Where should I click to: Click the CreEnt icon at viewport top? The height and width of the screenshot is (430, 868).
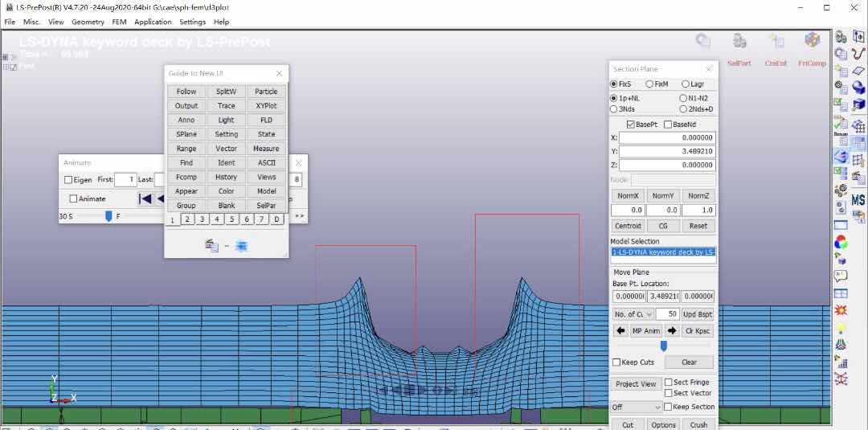click(x=776, y=41)
